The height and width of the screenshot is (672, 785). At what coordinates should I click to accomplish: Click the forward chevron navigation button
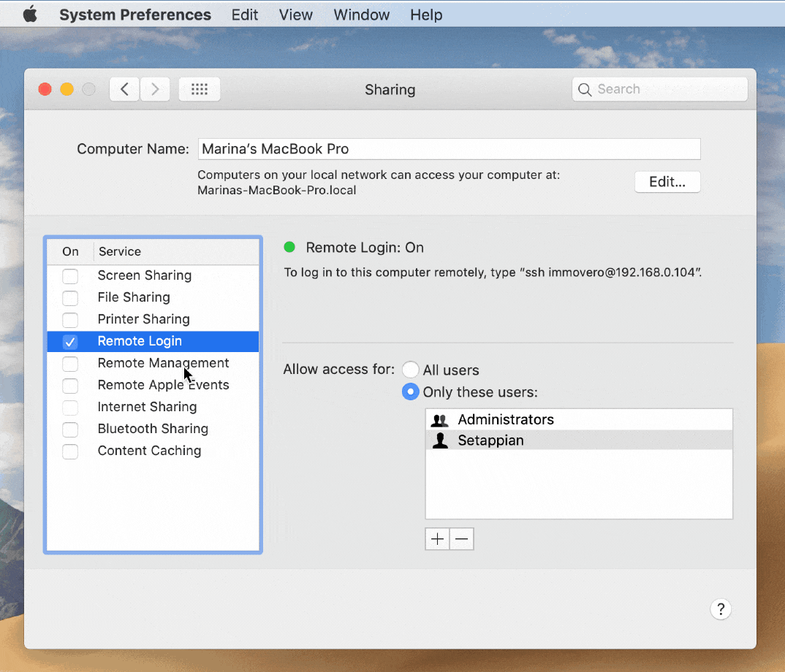tap(155, 89)
